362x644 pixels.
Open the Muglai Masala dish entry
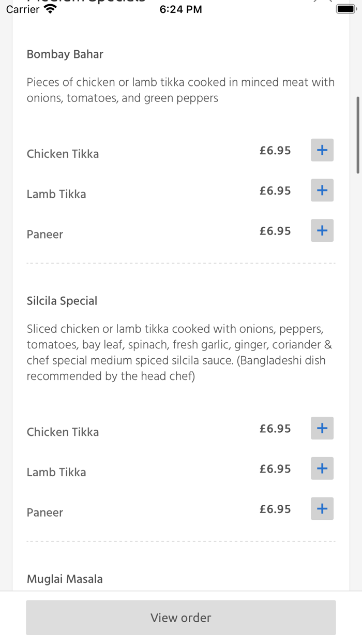(x=65, y=578)
